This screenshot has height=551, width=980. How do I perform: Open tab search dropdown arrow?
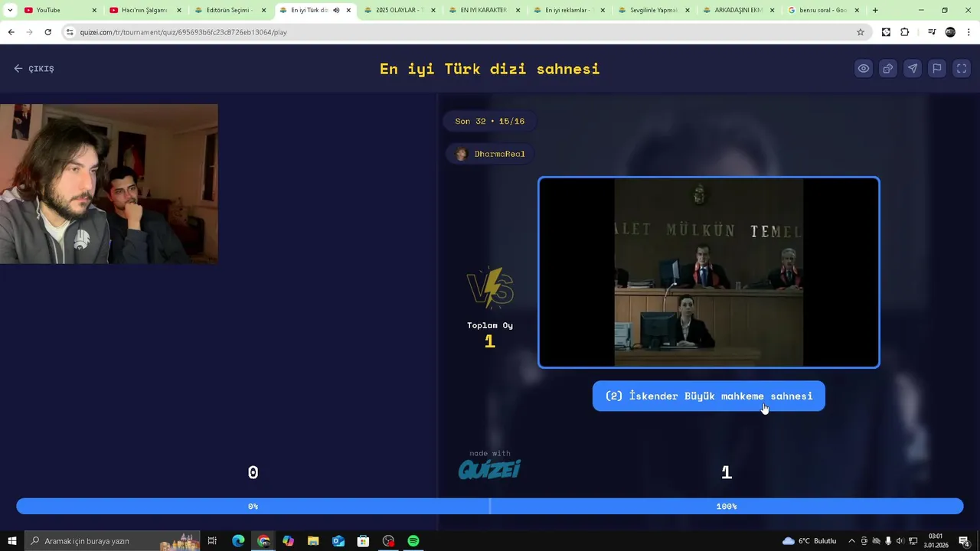pyautogui.click(x=9, y=10)
